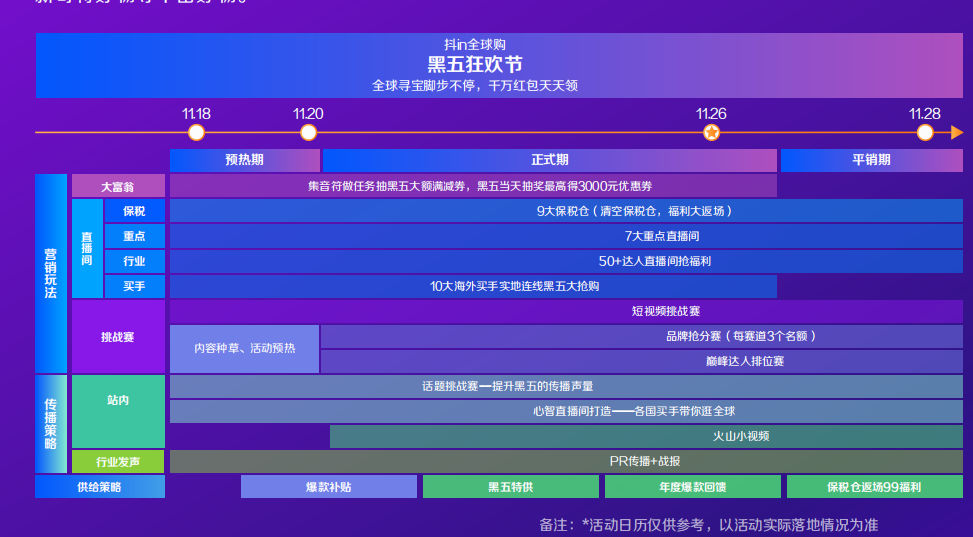Click the 抖in全球购 banner label
The height and width of the screenshot is (537, 973).
(x=475, y=45)
